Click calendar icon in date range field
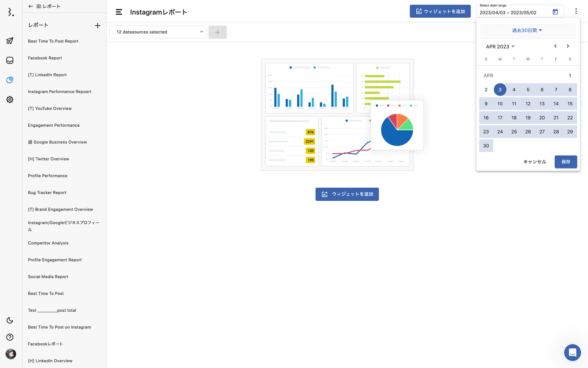Viewport: 588px width, 368px height. pyautogui.click(x=555, y=12)
